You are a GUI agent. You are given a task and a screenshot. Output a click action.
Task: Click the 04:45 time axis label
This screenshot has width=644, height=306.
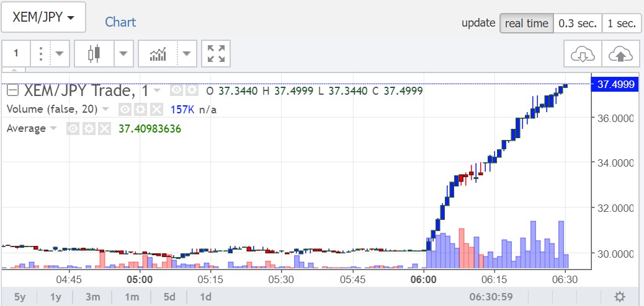point(69,280)
